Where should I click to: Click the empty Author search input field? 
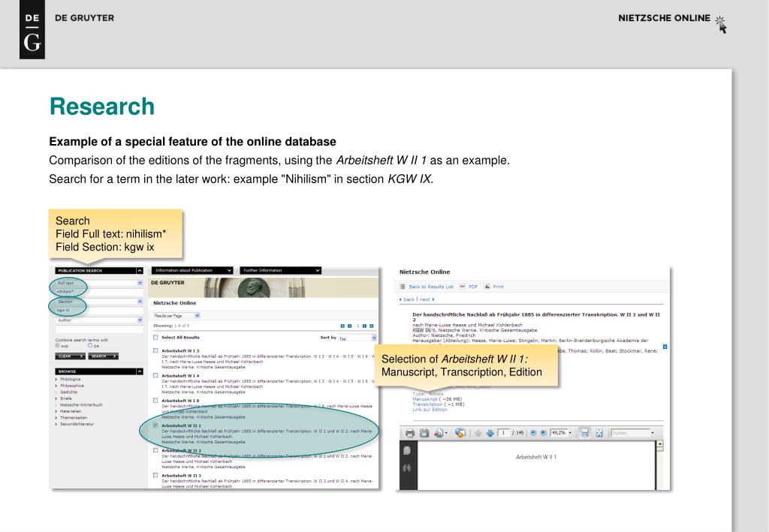point(100,329)
